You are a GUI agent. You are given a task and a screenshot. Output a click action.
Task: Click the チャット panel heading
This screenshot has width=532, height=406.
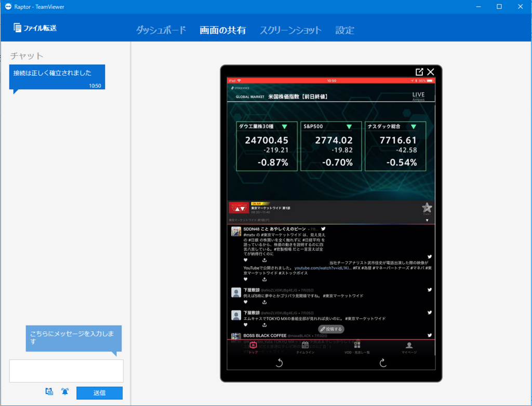(27, 56)
